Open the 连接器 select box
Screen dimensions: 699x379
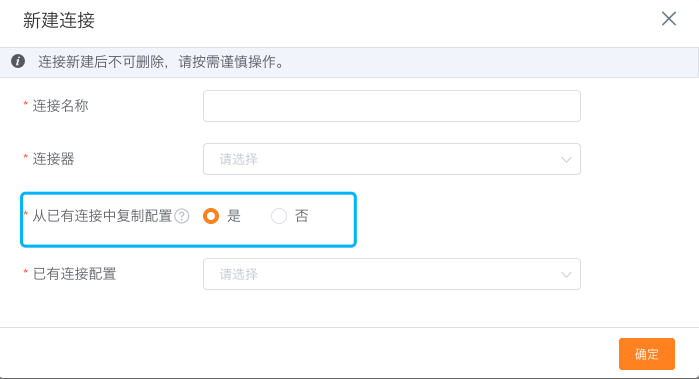(392, 159)
